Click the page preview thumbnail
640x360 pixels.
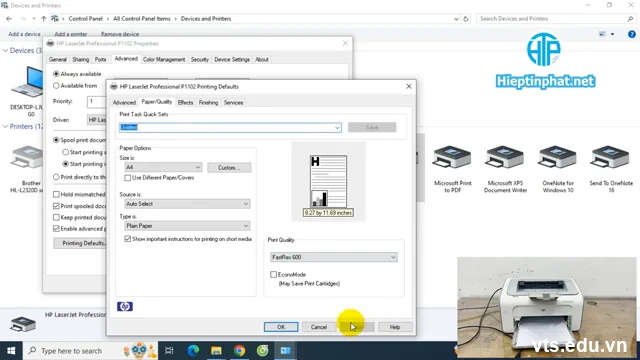pyautogui.click(x=328, y=181)
